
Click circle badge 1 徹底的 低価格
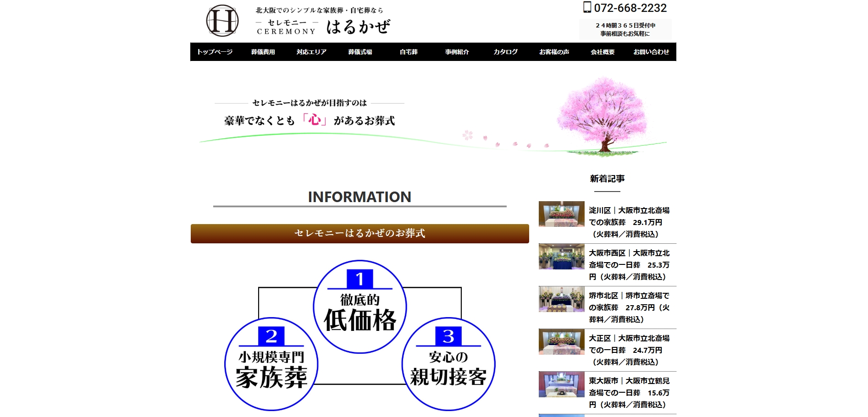(360, 307)
